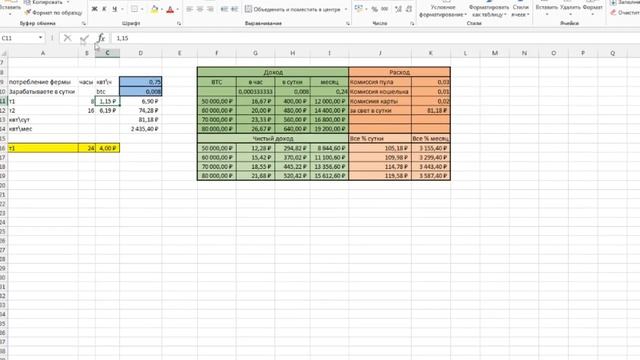Open Merge and Center dropdown arrow
This screenshot has width=640, height=360.
point(346,9)
